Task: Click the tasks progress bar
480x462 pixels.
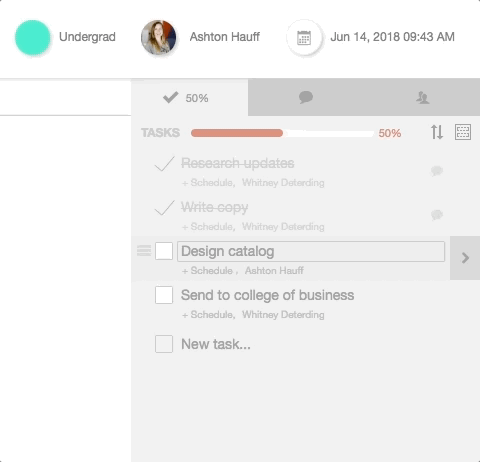Action: 282,133
